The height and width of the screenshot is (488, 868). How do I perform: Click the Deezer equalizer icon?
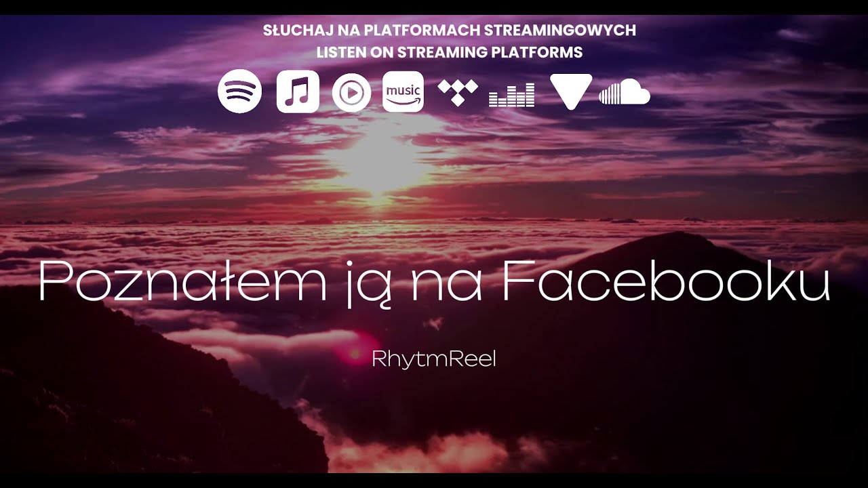pos(511,95)
